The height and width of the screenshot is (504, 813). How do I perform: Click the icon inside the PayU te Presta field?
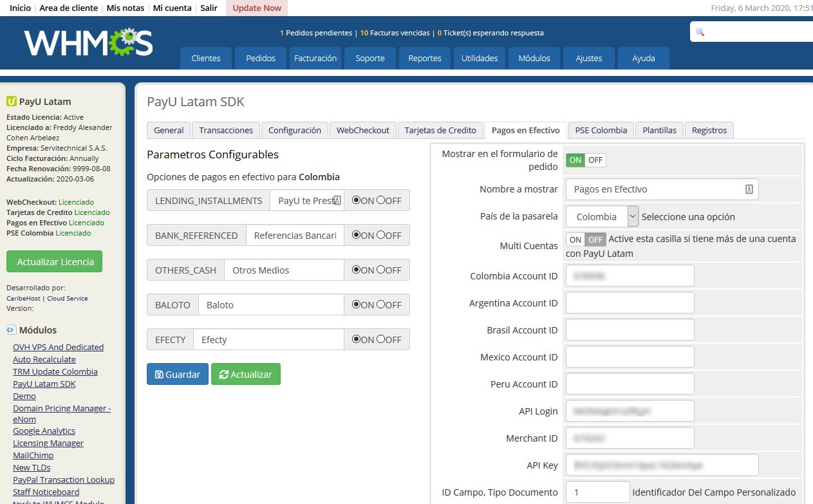coord(337,201)
